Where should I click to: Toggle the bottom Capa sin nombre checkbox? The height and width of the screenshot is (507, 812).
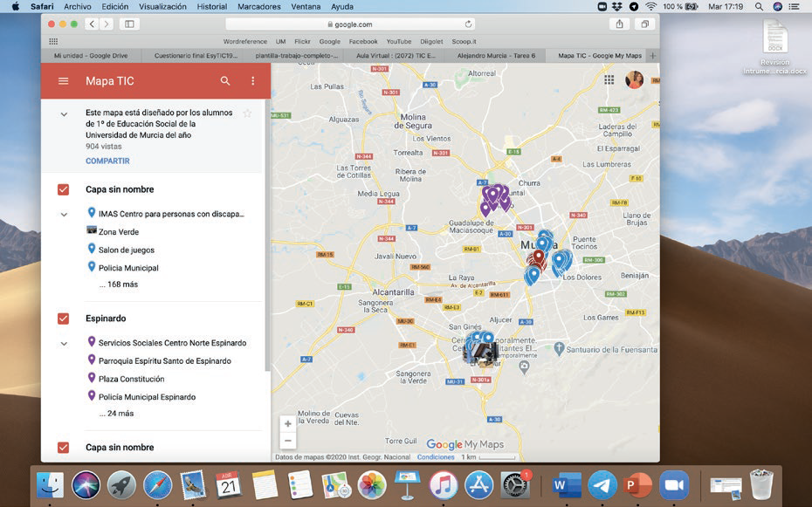(63, 447)
